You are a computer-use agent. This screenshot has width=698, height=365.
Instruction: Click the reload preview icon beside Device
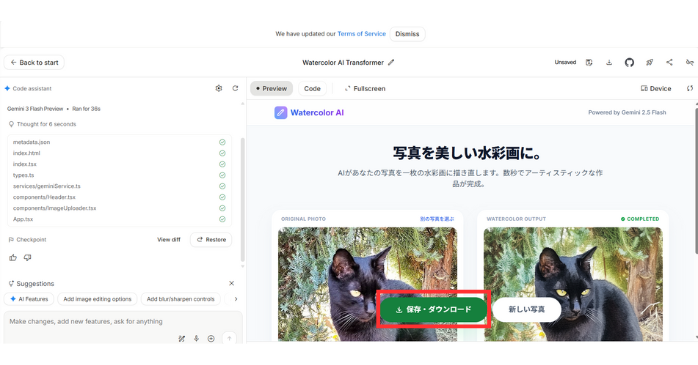pos(690,89)
